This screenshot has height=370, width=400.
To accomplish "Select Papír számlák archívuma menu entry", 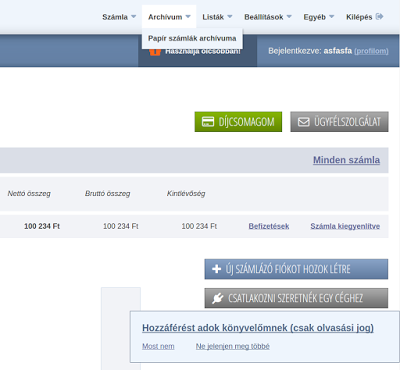I will coord(192,38).
